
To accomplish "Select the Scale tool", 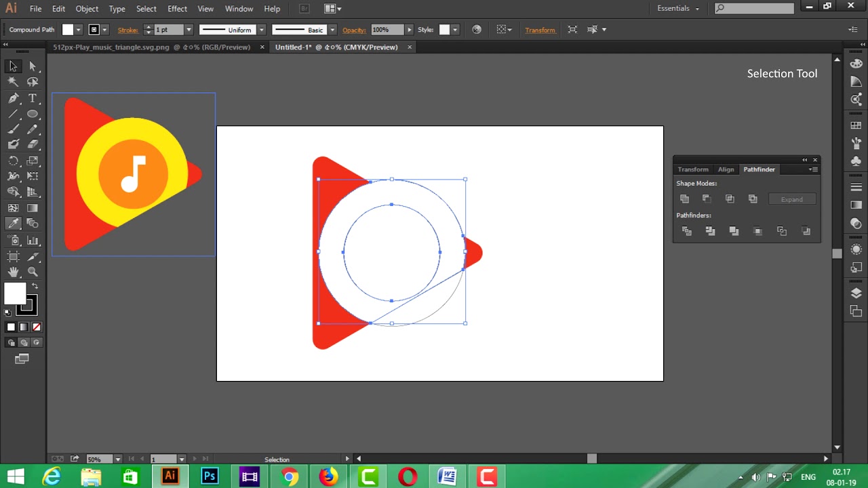I will coord(33,161).
